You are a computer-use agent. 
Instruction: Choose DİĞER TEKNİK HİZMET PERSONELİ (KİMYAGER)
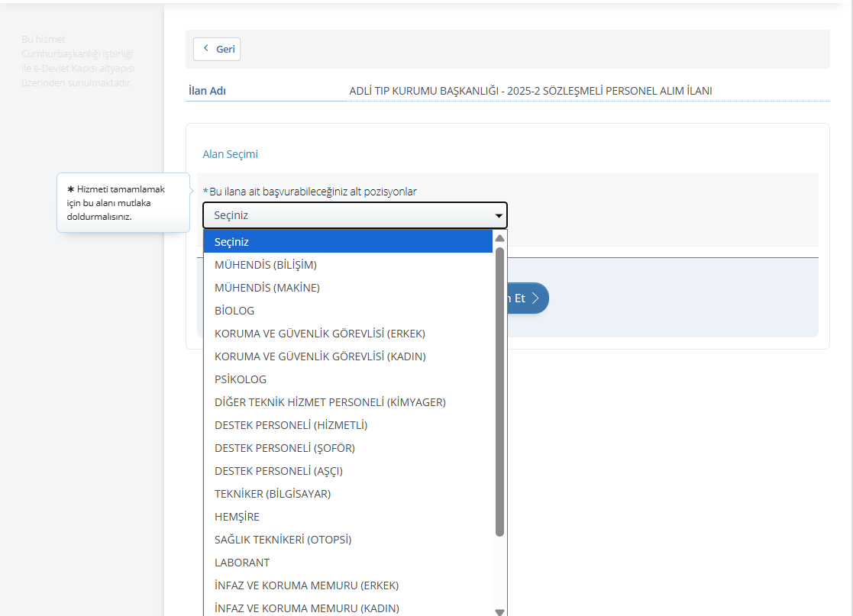347,402
